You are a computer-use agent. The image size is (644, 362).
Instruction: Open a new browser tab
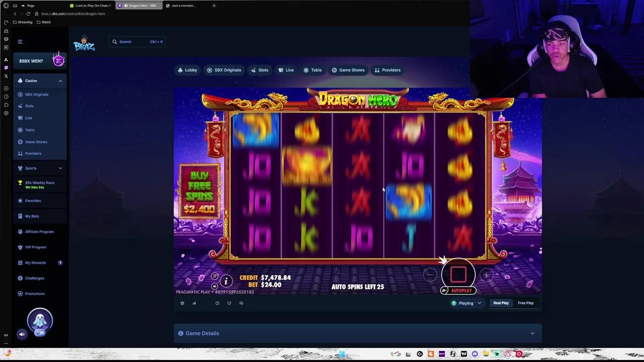coord(214,6)
